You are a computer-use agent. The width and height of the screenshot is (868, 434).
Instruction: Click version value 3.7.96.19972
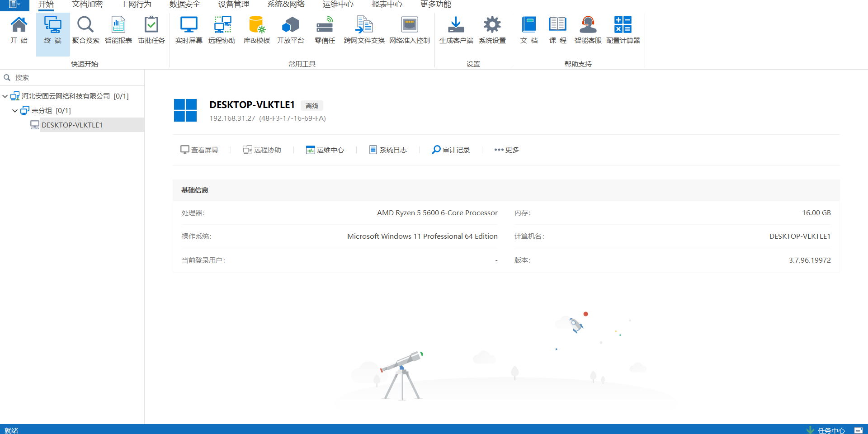pyautogui.click(x=810, y=260)
